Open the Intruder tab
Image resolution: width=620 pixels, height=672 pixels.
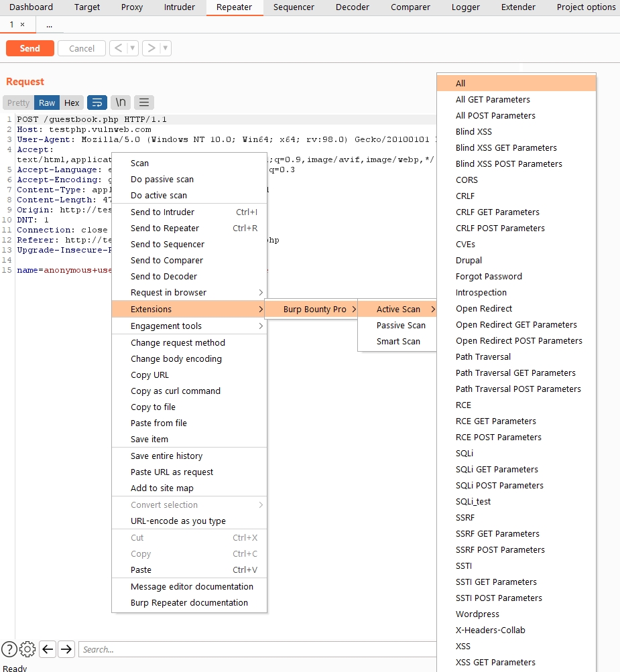(x=180, y=7)
